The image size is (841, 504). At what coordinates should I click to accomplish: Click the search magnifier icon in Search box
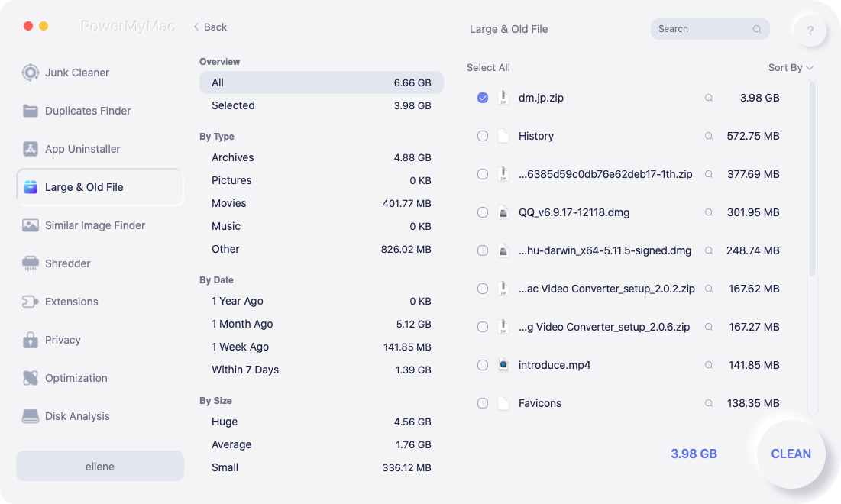pos(757,29)
